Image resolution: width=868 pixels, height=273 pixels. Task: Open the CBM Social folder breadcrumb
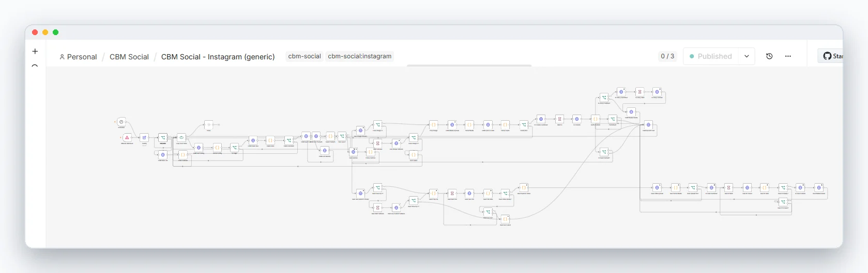point(129,57)
